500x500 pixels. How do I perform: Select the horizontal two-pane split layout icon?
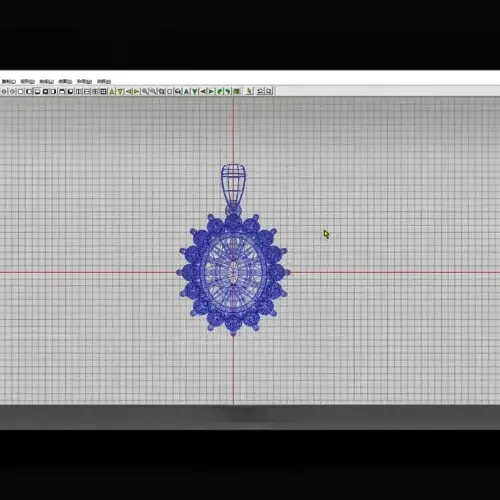pyautogui.click(x=87, y=91)
